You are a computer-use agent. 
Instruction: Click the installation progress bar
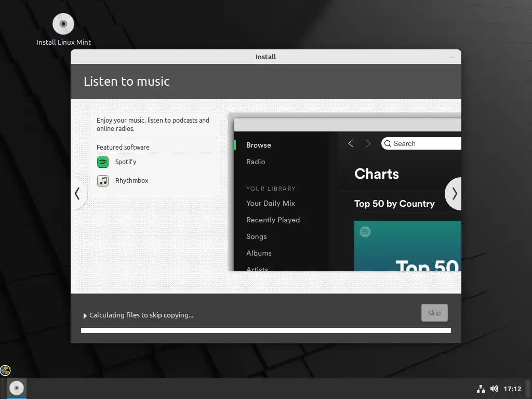tap(265, 330)
